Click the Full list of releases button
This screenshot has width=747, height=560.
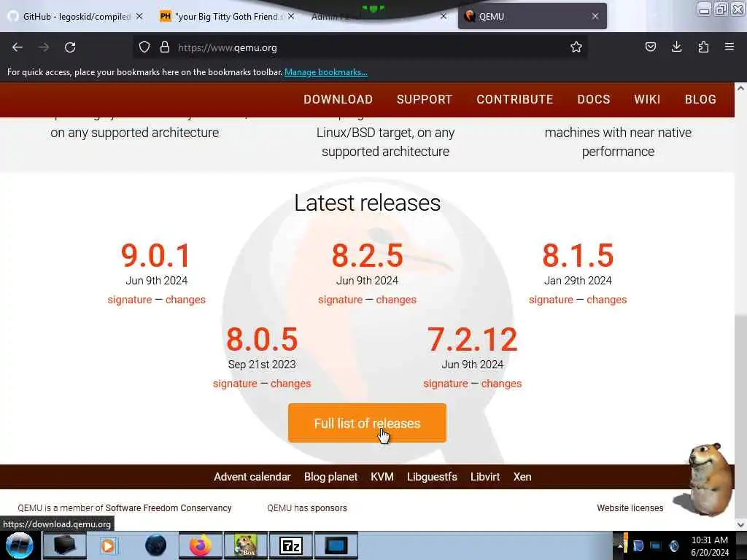tap(368, 423)
